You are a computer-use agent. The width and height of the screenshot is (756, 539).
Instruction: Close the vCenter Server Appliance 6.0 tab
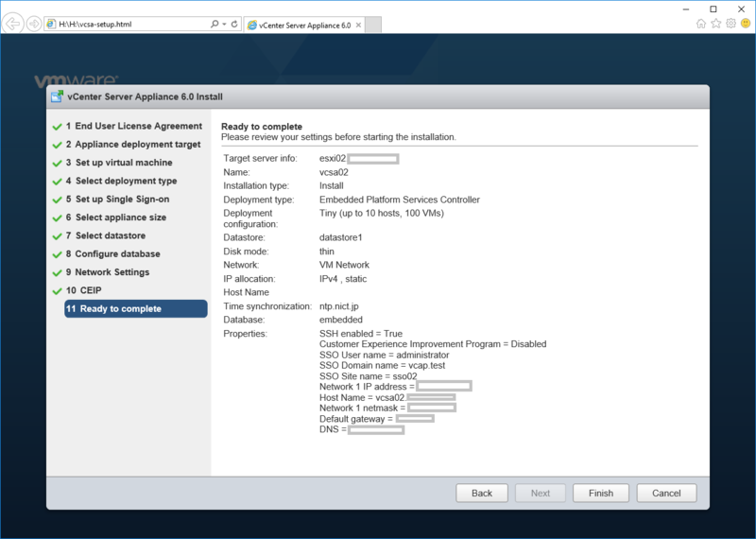[358, 26]
